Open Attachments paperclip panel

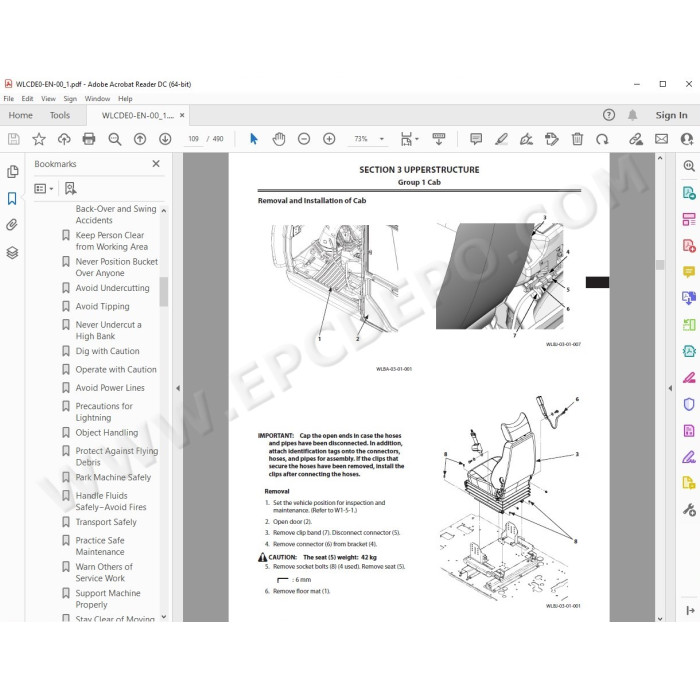point(12,225)
